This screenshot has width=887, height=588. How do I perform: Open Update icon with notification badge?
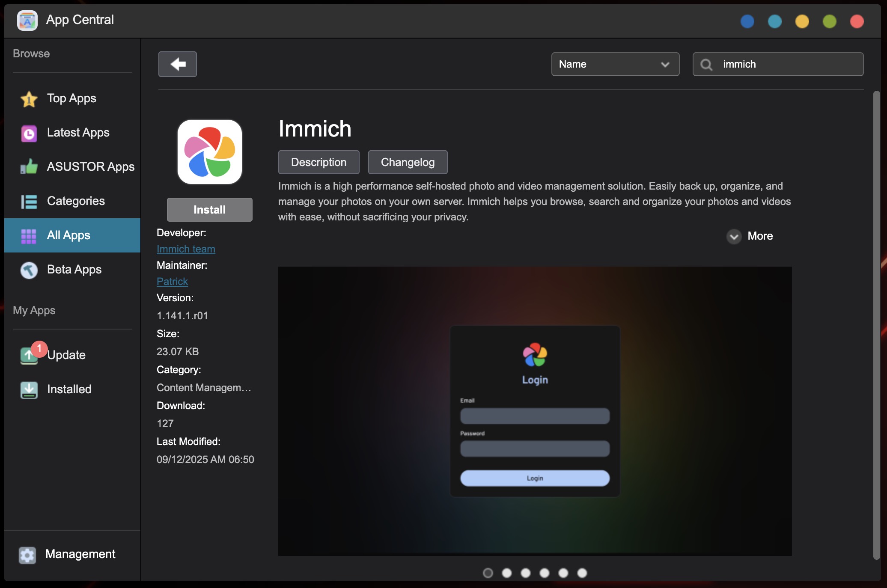29,355
